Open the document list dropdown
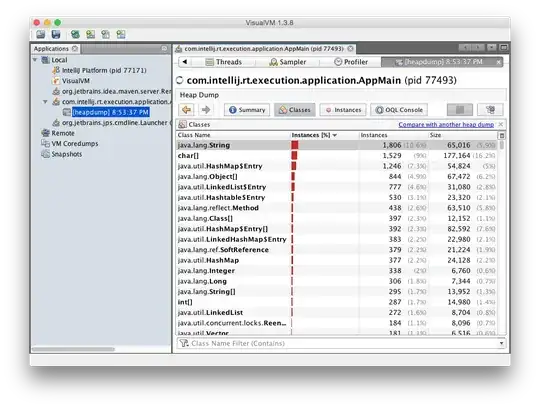This screenshot has height=408, width=540. coord(492,47)
